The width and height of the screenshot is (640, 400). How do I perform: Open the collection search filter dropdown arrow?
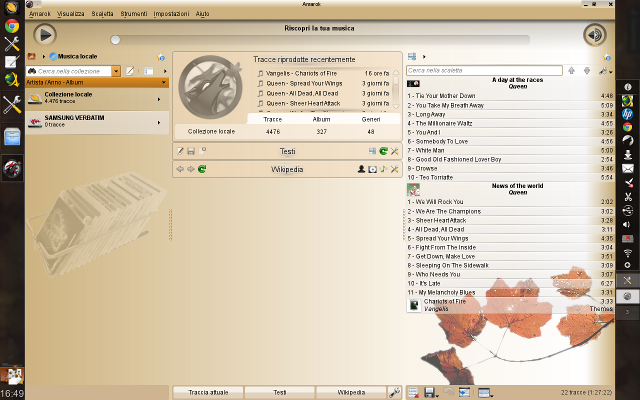point(116,71)
